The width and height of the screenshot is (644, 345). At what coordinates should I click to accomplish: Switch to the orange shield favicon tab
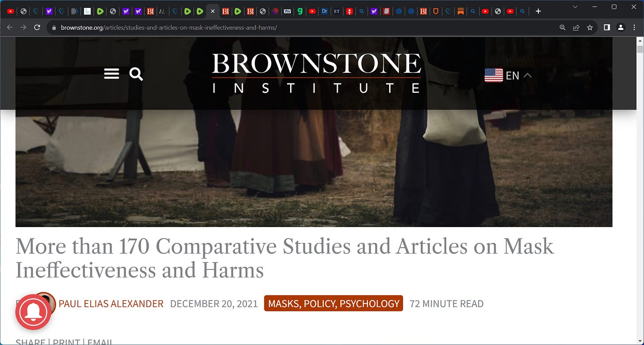(436, 11)
